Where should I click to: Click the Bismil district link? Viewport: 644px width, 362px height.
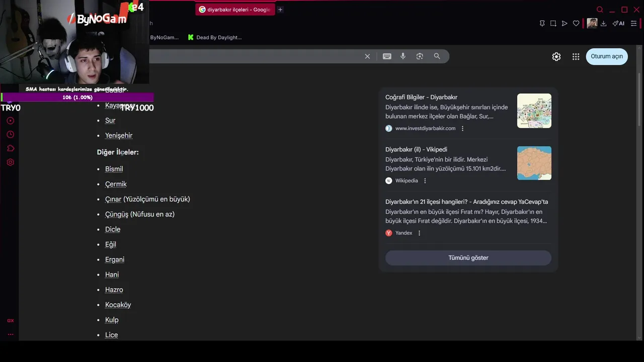click(114, 169)
